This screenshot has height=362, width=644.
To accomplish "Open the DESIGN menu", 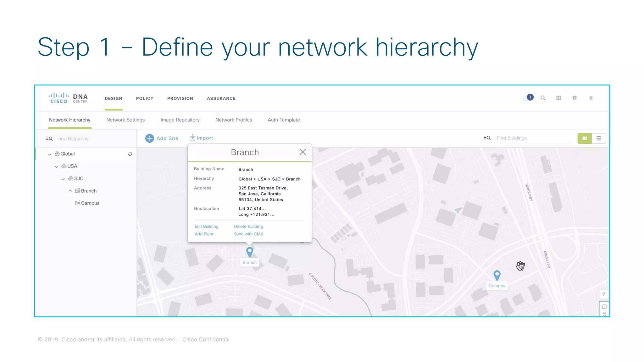I will point(114,98).
